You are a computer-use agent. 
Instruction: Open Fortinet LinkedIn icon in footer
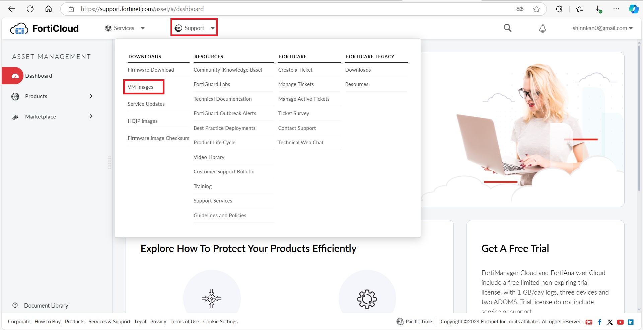pyautogui.click(x=631, y=322)
